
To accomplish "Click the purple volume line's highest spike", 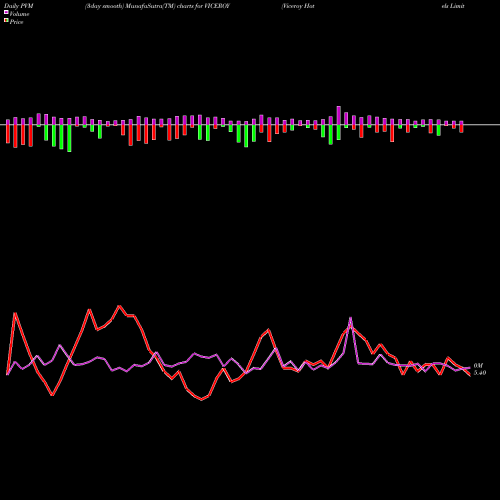I will 350,318.
